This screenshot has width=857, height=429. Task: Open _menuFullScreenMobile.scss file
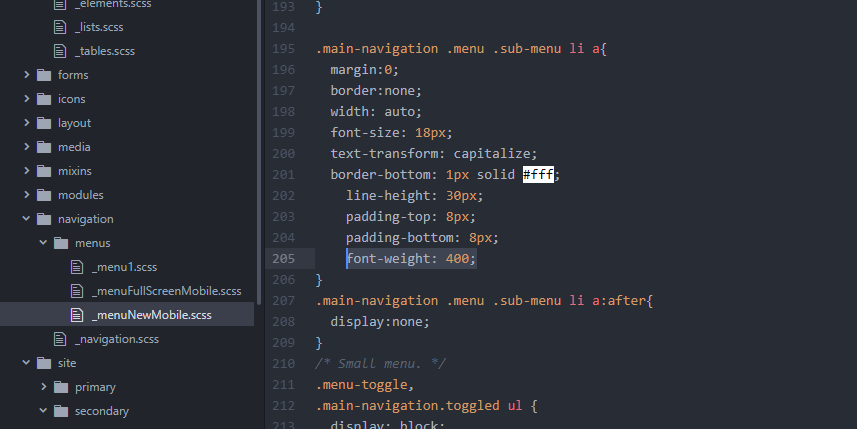pyautogui.click(x=166, y=291)
